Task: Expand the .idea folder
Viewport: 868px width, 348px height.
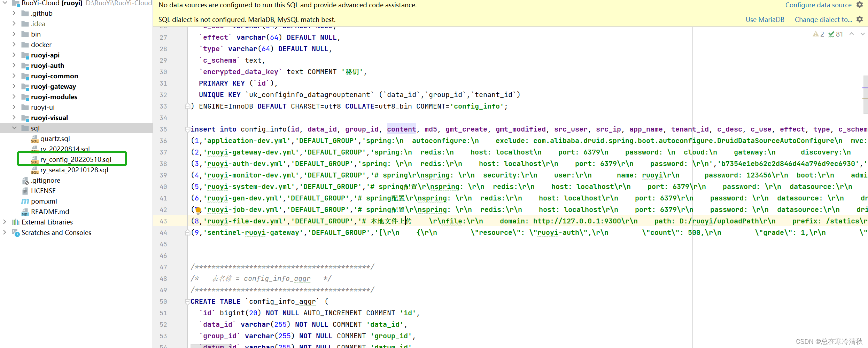Action: (14, 24)
